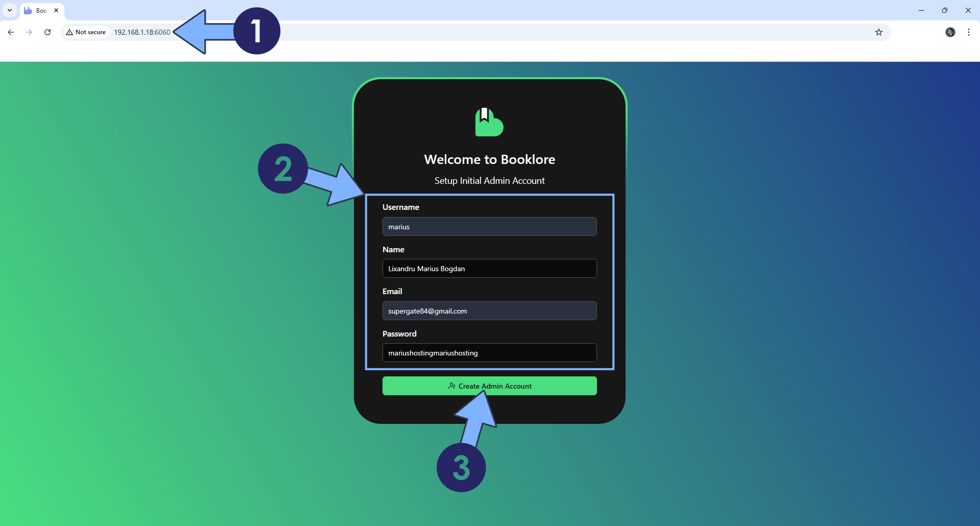Bookmark this page with the star icon
Screen dimensions: 980x526
coord(878,32)
